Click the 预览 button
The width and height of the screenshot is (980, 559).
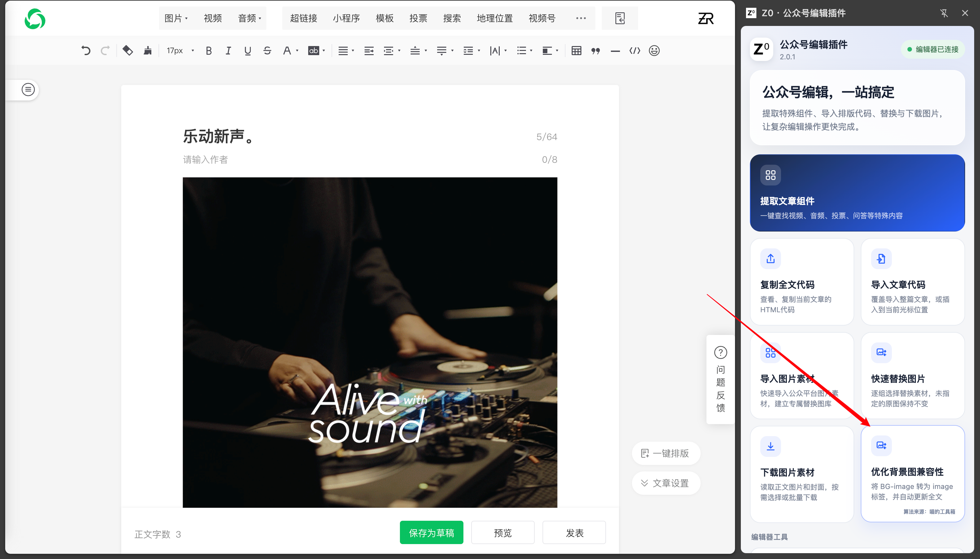coord(503,532)
